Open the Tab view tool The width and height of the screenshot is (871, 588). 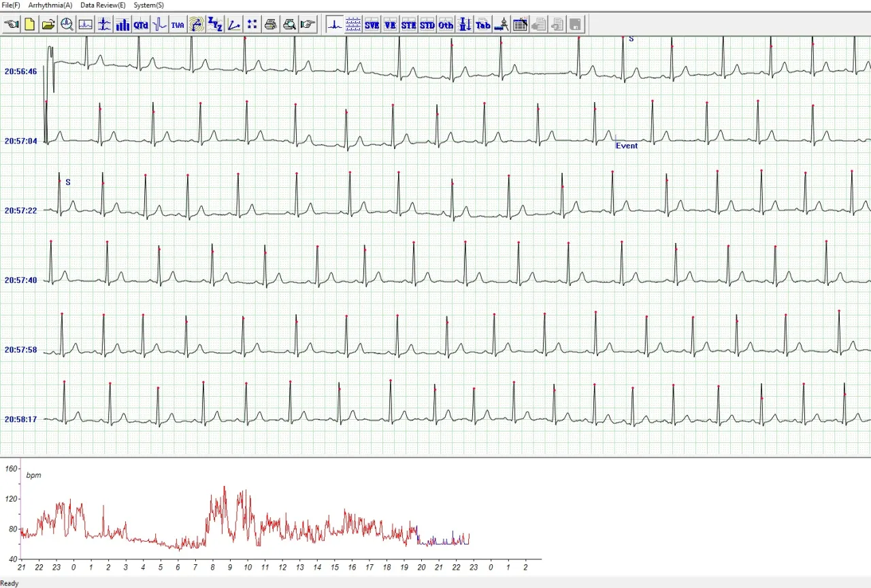coord(482,24)
